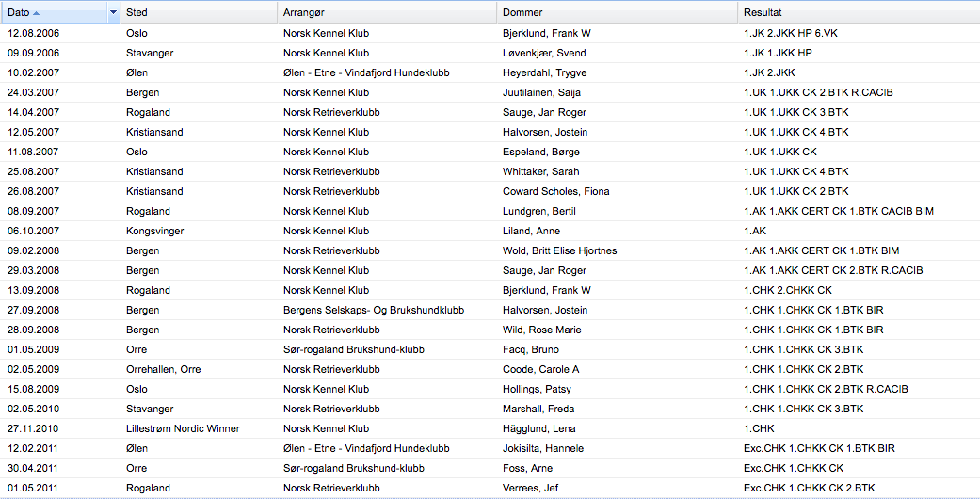
Task: Click judge Wild, Rose Marie
Action: pos(541,330)
